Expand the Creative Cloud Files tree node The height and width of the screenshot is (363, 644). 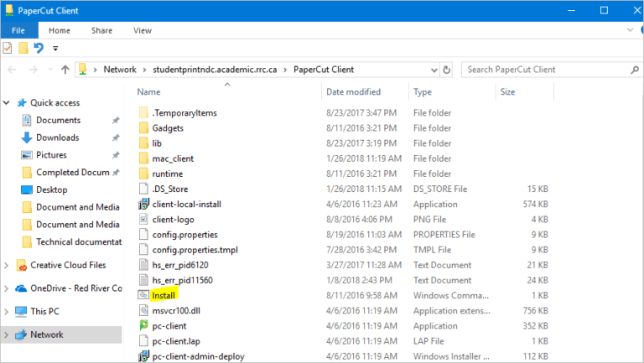click(x=8, y=266)
